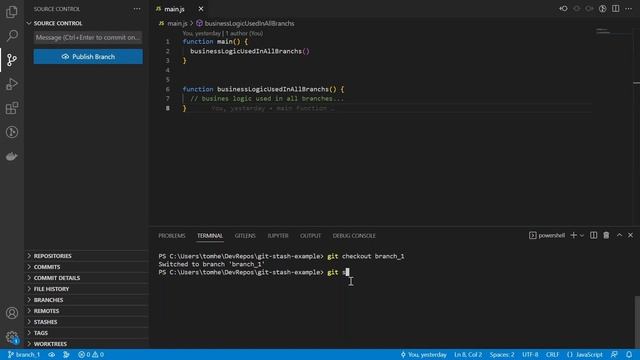Switch to the JUPYTER panel tab
Image resolution: width=640 pixels, height=360 pixels.
click(x=278, y=236)
